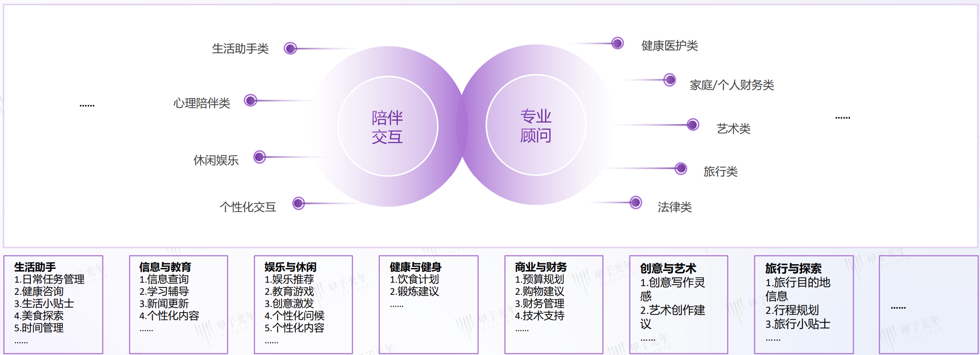The width and height of the screenshot is (980, 355).
Task: Click the 创意与艺术 box heading
Action: [x=668, y=268]
